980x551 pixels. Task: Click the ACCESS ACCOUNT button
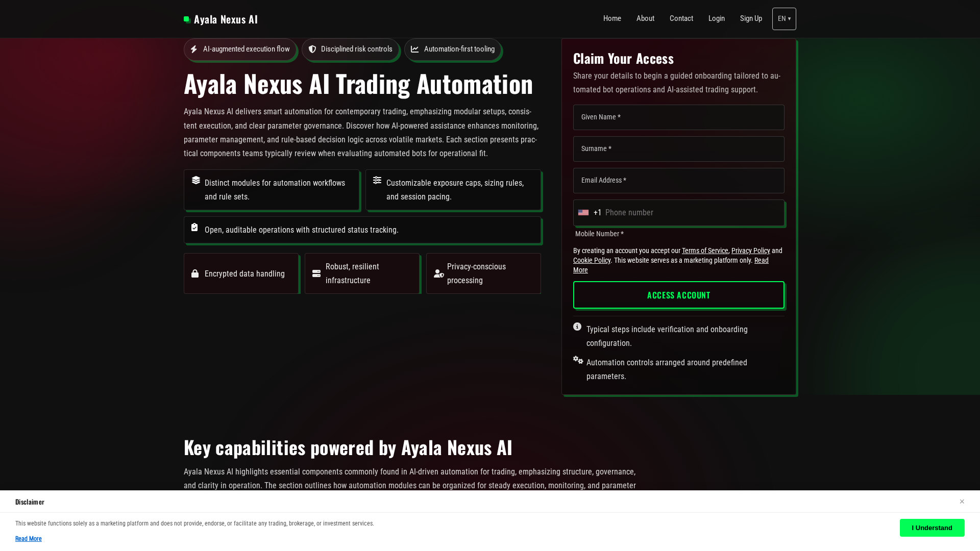point(679,295)
